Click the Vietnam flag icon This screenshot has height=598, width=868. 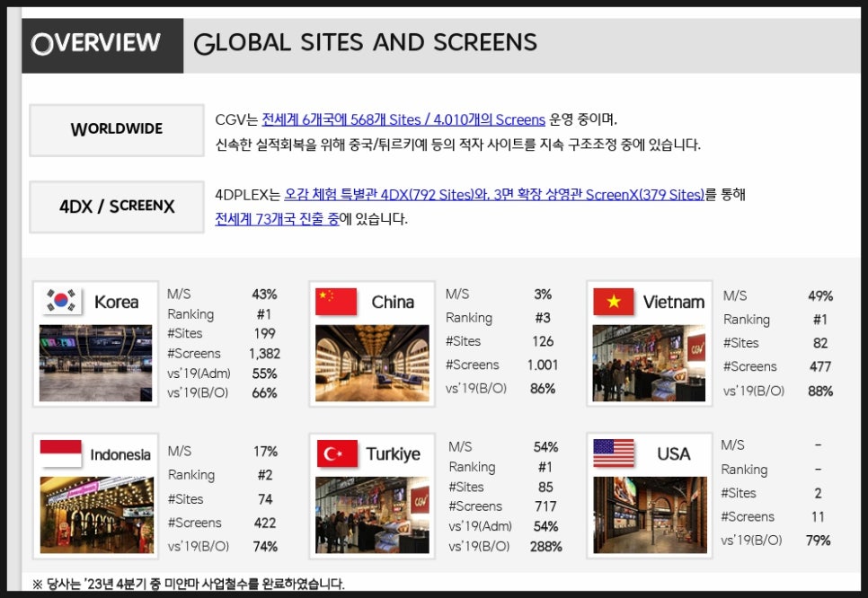click(x=614, y=302)
